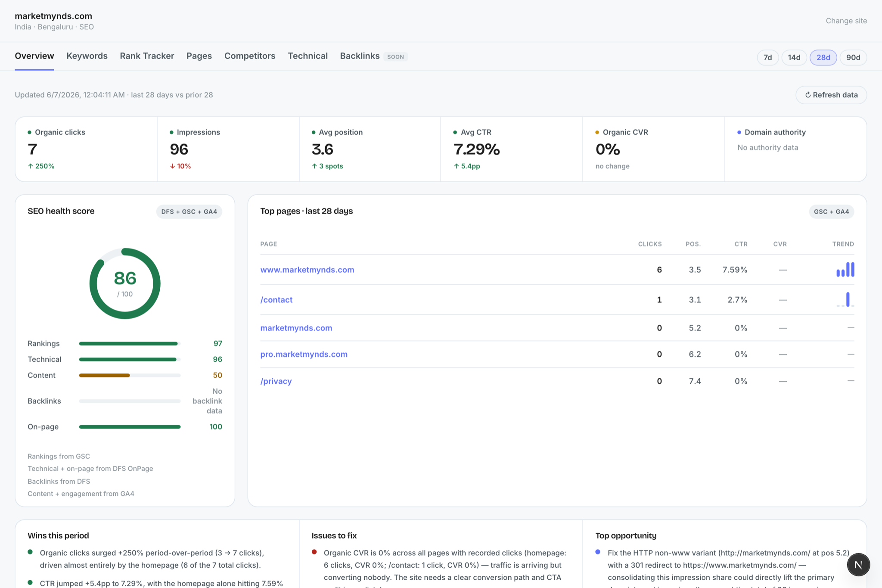Click the Organic clicks metric card

coord(86,149)
